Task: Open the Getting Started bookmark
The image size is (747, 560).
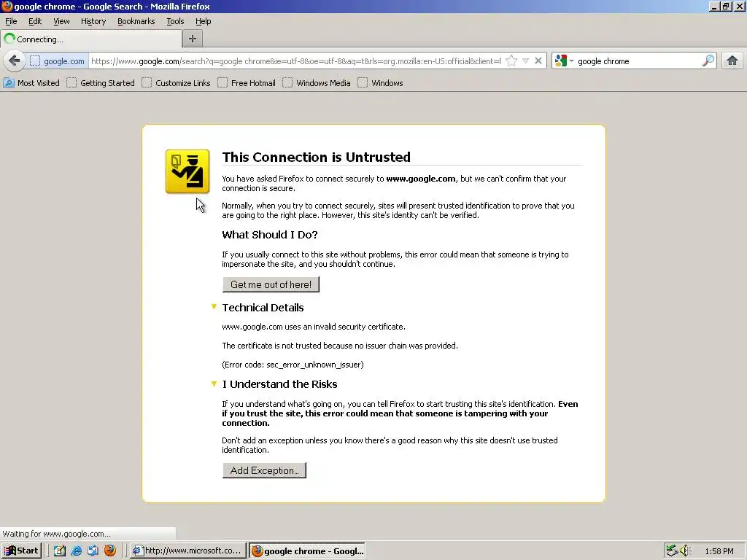Action: click(101, 83)
